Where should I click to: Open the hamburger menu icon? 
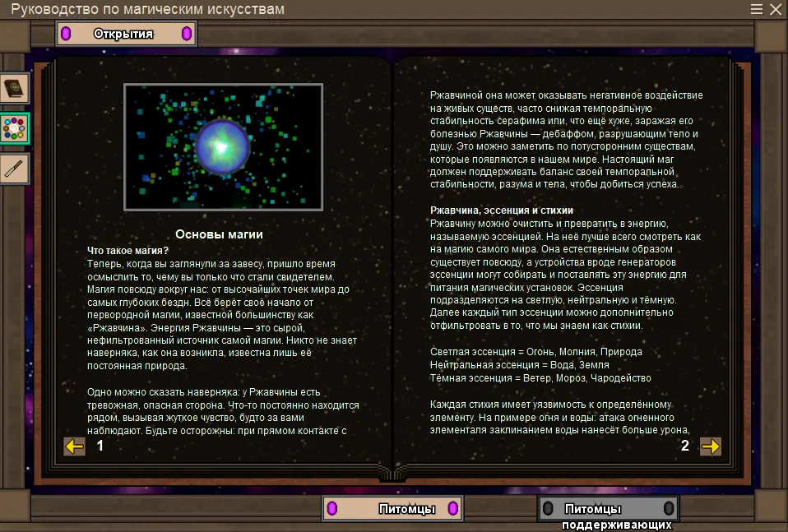pyautogui.click(x=757, y=9)
